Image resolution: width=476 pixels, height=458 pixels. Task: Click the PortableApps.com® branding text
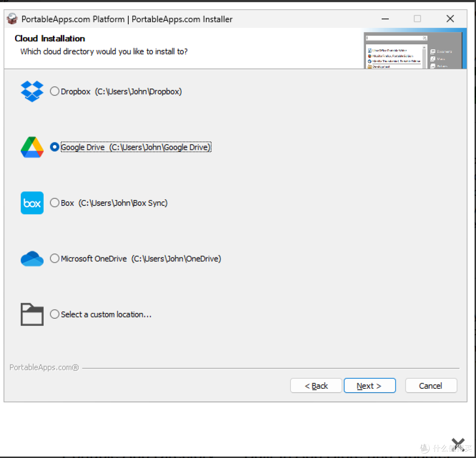point(44,368)
